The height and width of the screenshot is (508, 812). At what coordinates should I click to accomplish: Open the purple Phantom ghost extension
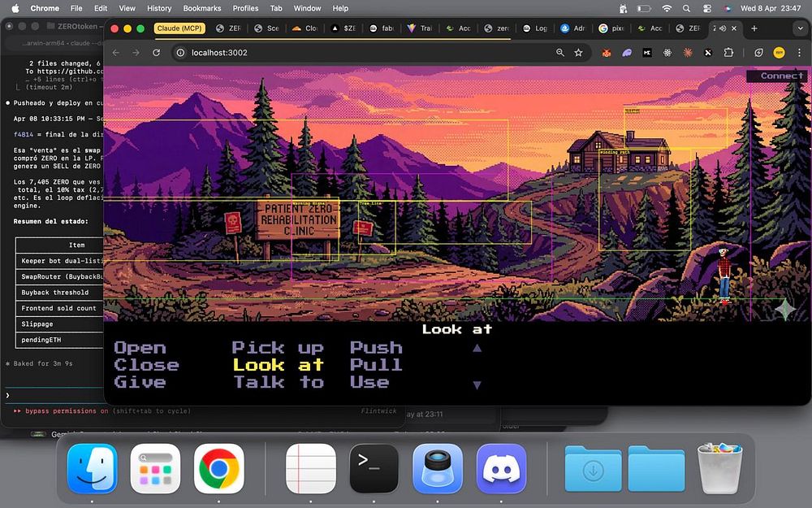click(627, 52)
